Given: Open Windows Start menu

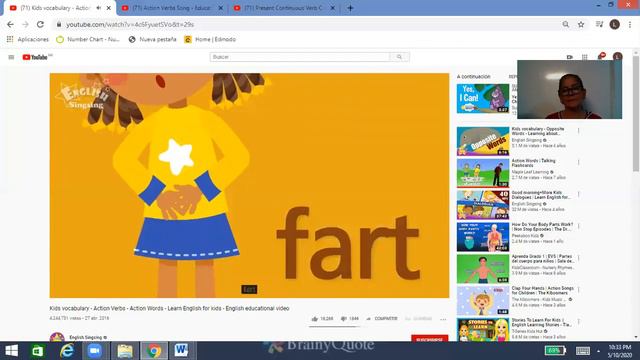Looking at the screenshot, I should click(x=11, y=351).
